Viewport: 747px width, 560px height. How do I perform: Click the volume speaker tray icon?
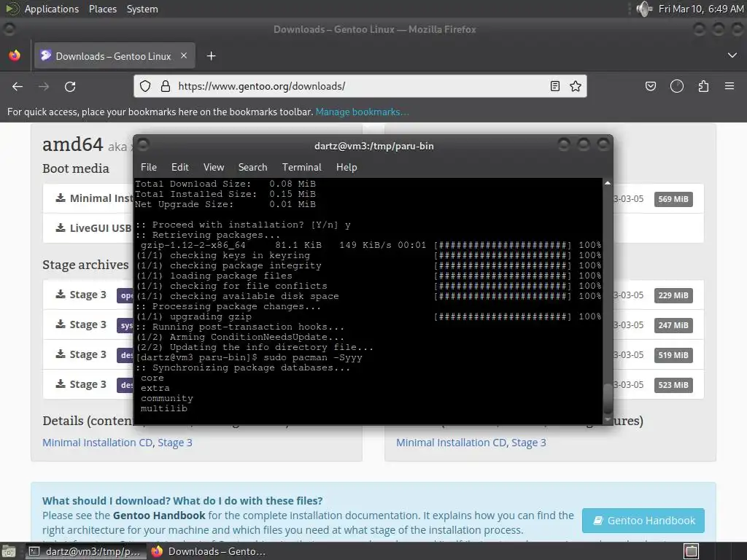point(644,9)
